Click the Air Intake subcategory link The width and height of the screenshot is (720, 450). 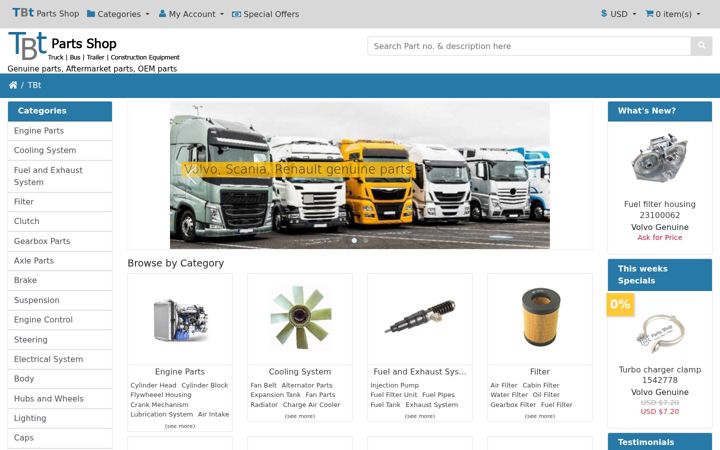coord(214,414)
